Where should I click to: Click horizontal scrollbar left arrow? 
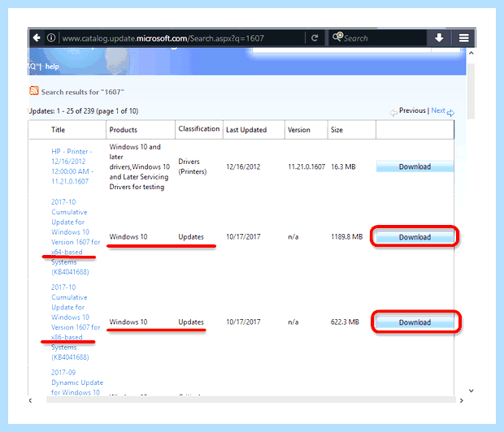point(31,400)
